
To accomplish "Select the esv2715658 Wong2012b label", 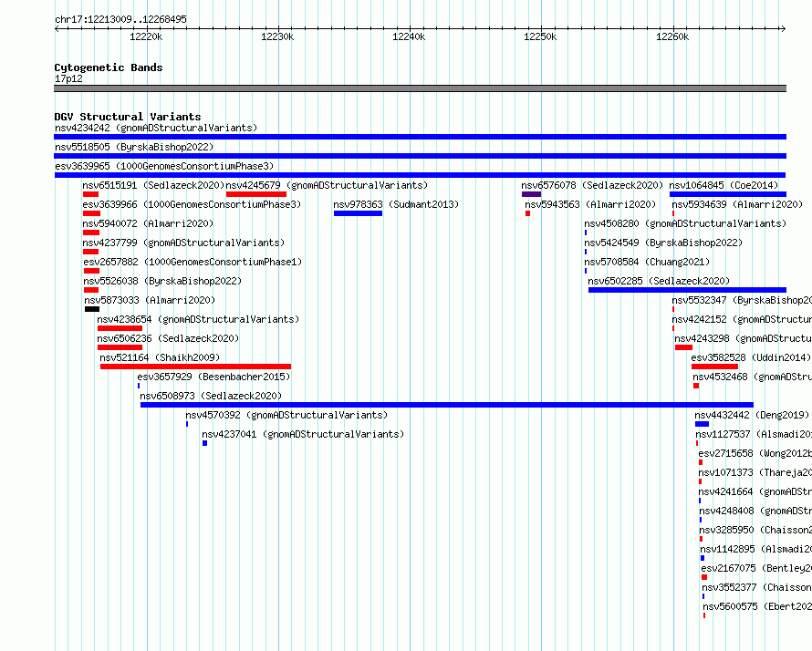I will (x=755, y=453).
